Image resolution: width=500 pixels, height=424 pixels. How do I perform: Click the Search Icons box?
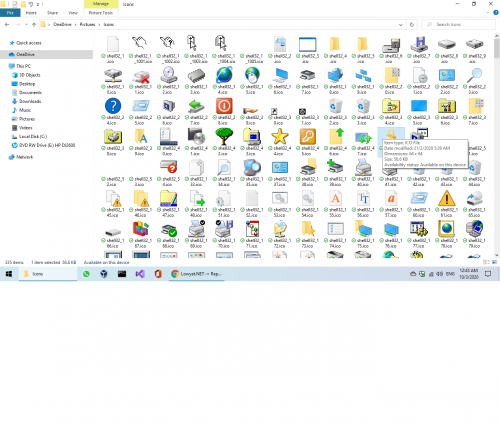point(458,25)
